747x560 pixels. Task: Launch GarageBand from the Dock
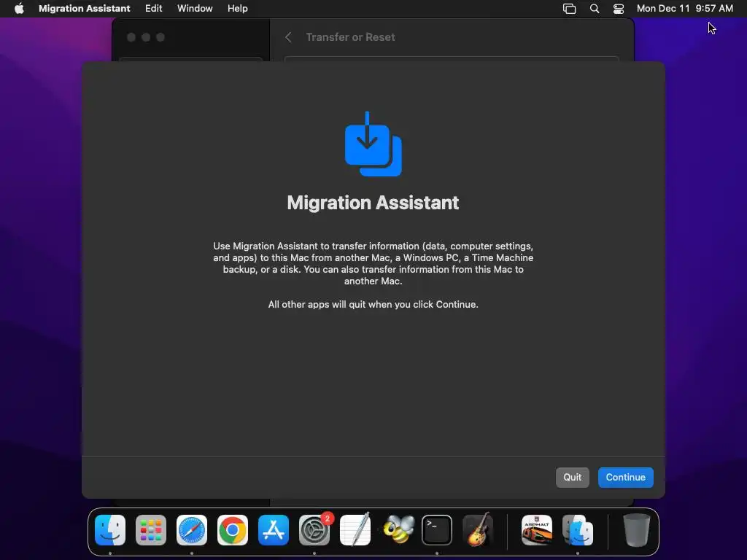[x=478, y=529]
